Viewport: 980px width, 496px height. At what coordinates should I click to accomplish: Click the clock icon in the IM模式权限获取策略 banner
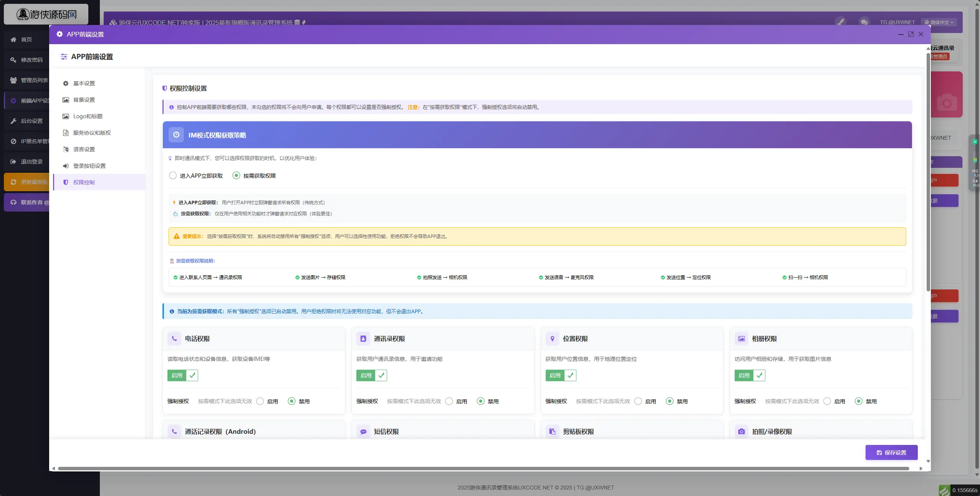(x=176, y=135)
